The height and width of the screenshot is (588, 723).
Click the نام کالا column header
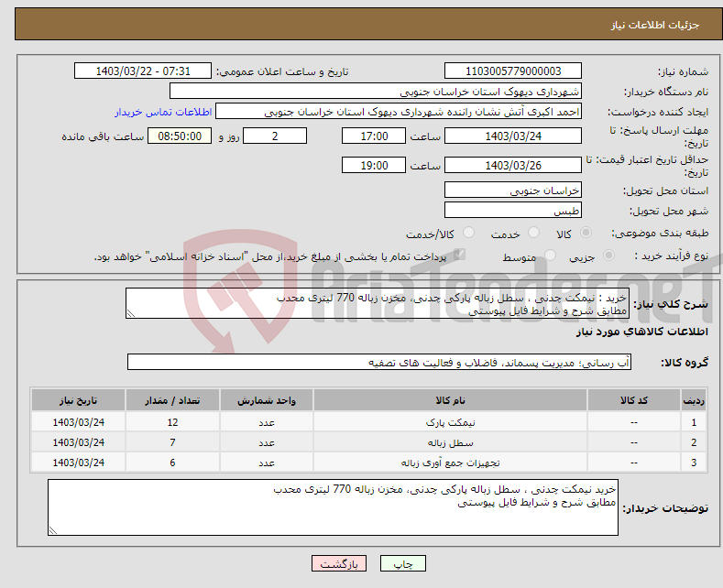pyautogui.click(x=450, y=400)
